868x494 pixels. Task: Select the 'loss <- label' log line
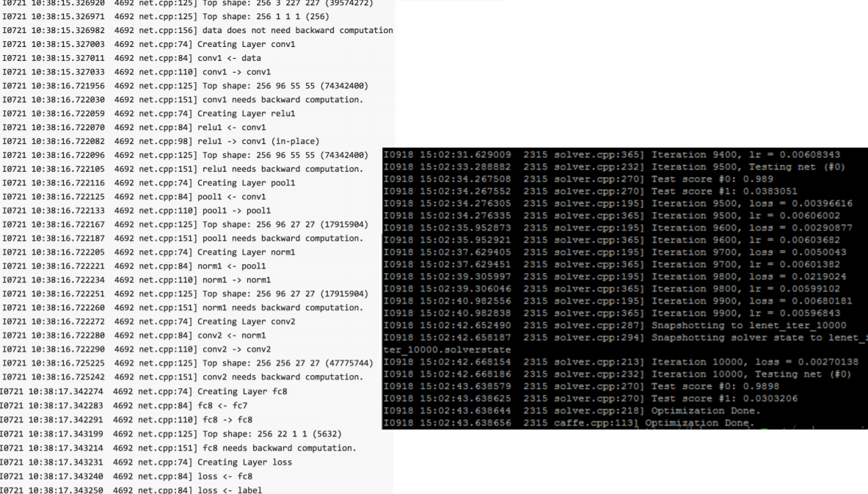131,490
